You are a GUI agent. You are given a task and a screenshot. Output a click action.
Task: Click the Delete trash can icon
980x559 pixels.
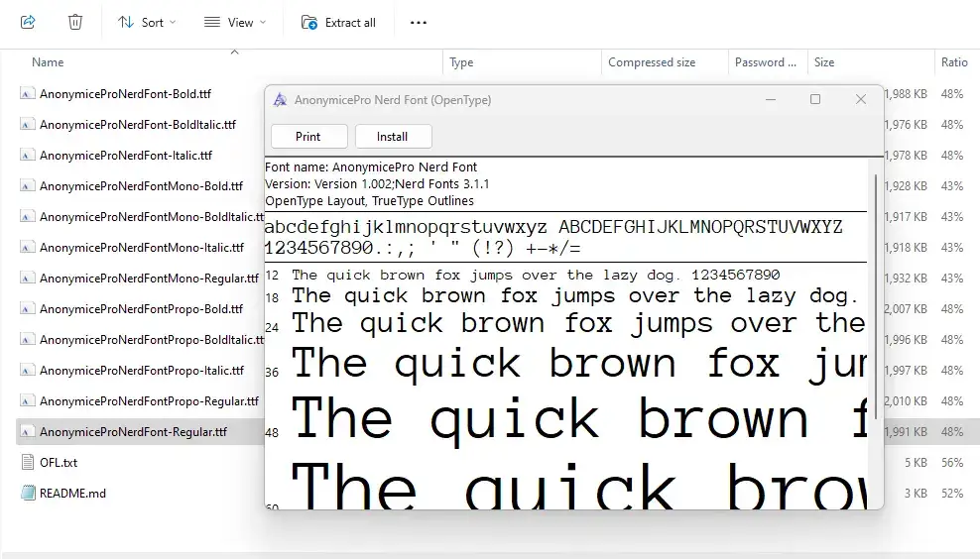pyautogui.click(x=75, y=22)
